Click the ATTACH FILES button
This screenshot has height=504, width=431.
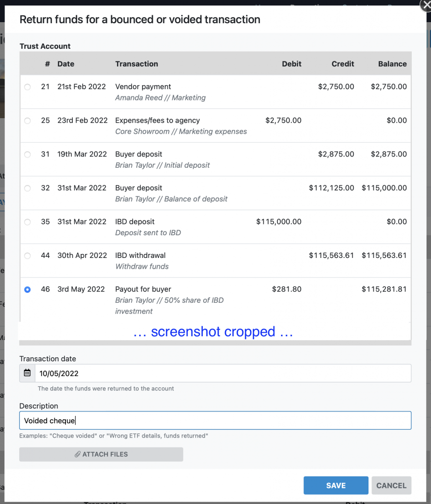101,454
